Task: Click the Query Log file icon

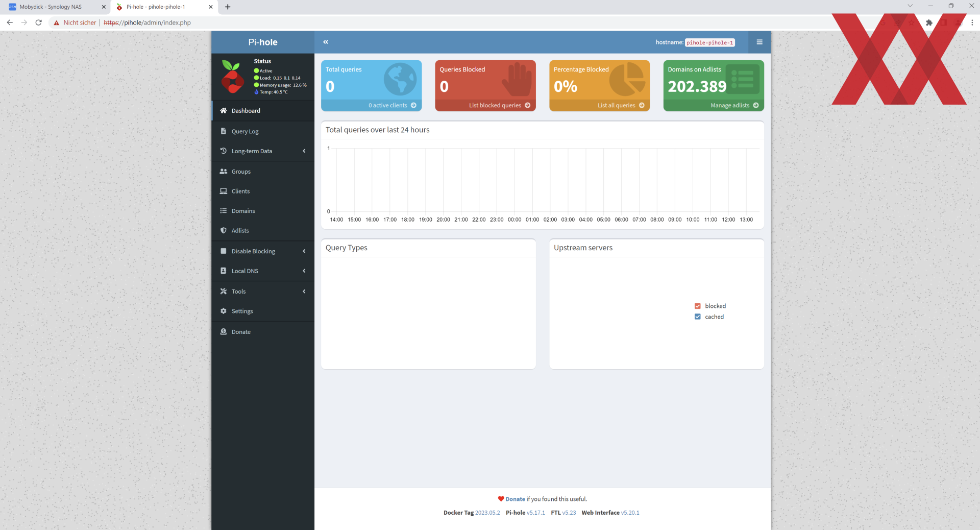Action: [x=223, y=131]
